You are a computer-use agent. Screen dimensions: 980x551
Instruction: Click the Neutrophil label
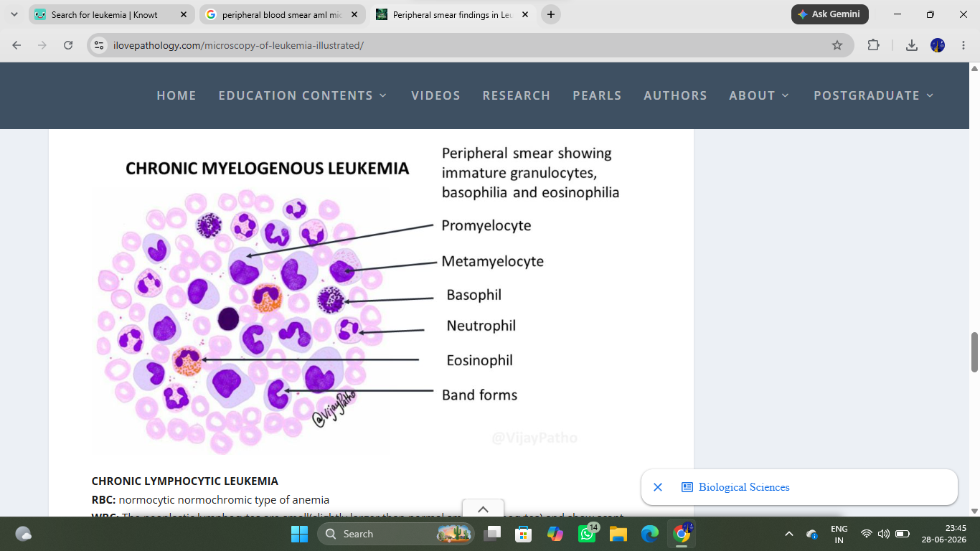click(x=481, y=326)
